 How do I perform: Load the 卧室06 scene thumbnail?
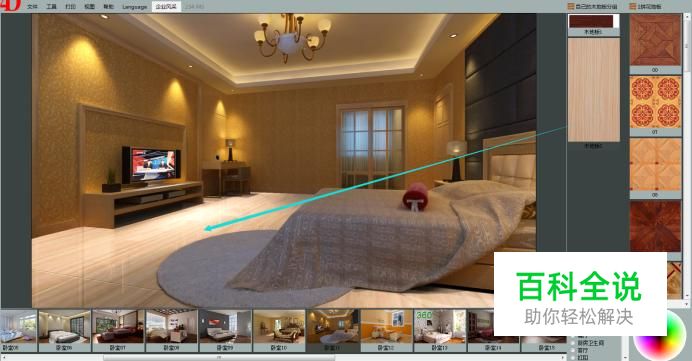point(64,330)
